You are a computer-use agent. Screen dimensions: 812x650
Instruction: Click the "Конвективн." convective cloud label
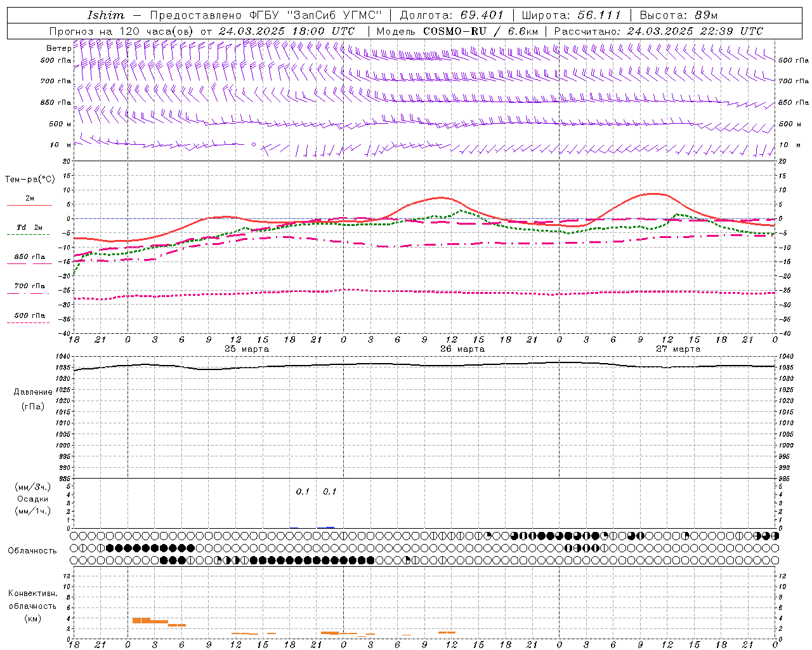pyautogui.click(x=33, y=594)
